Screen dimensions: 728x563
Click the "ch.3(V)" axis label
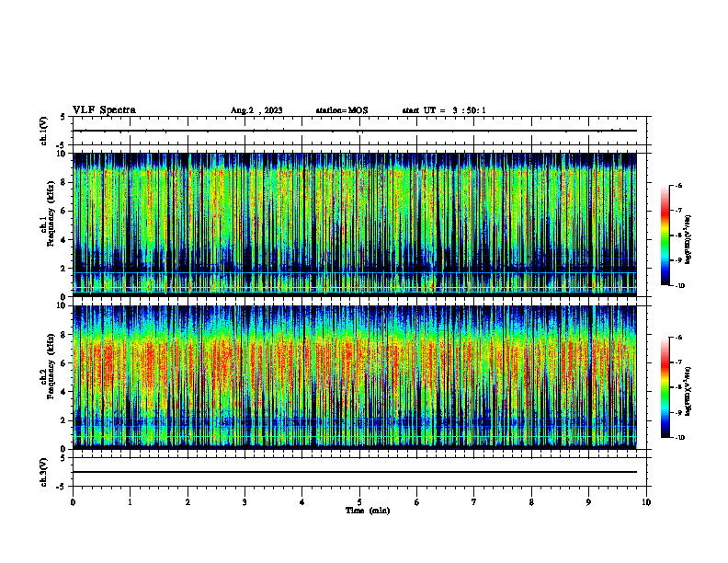pyautogui.click(x=44, y=473)
